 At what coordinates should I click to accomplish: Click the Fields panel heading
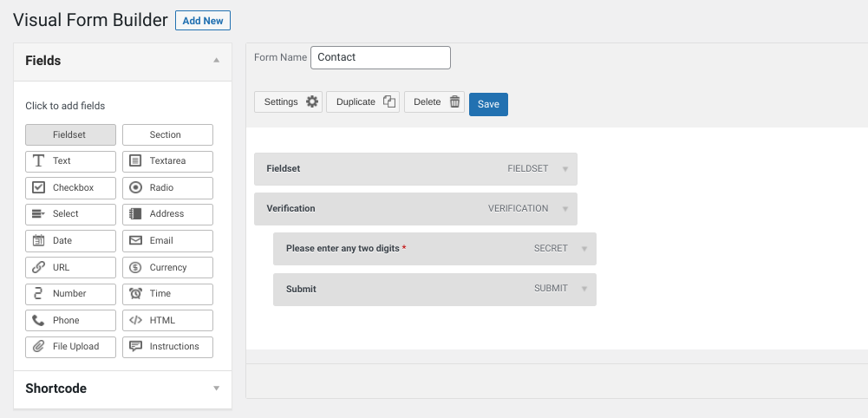coord(43,61)
